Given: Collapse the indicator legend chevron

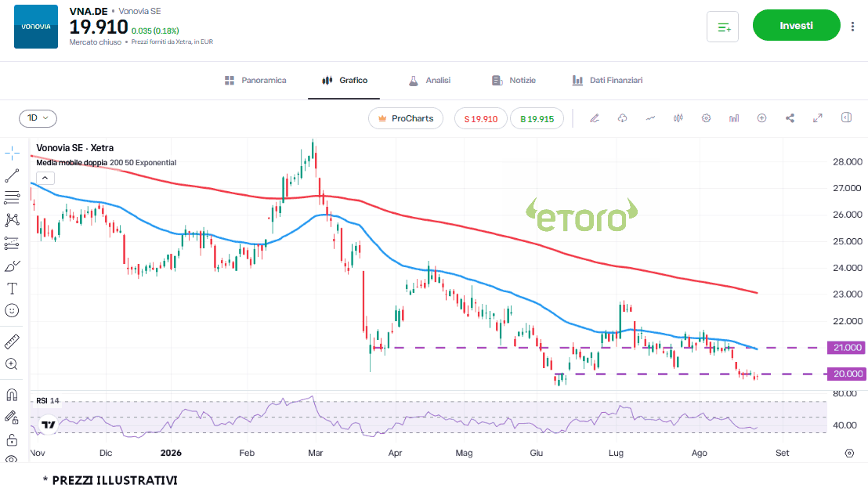Looking at the screenshot, I should 45,178.
